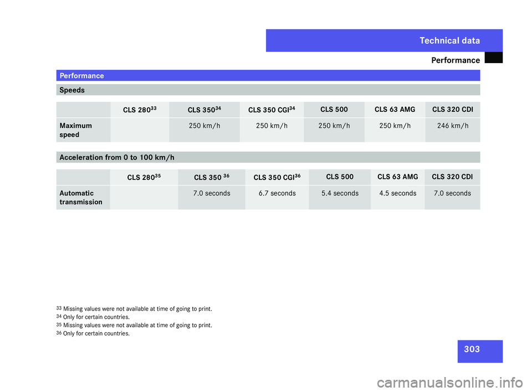Click the 'Technical data' chapter header
532x392 pixels.
(449, 40)
